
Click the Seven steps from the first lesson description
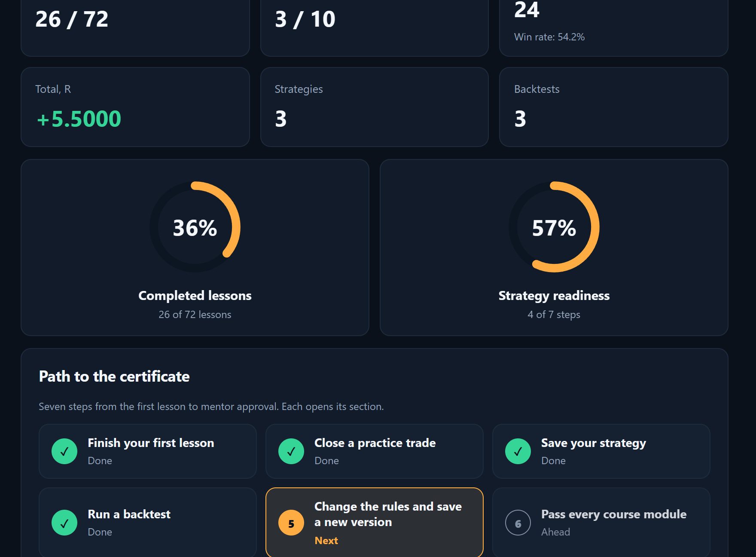click(211, 407)
